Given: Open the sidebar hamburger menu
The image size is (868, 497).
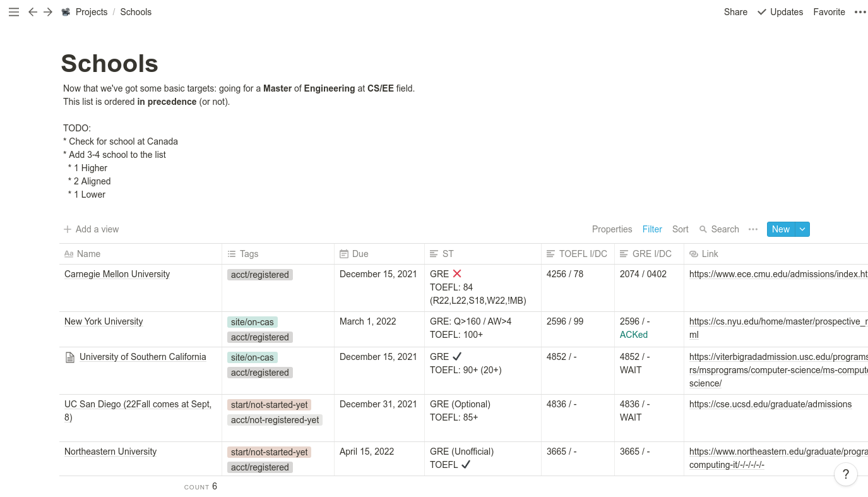Looking at the screenshot, I should pyautogui.click(x=14, y=12).
